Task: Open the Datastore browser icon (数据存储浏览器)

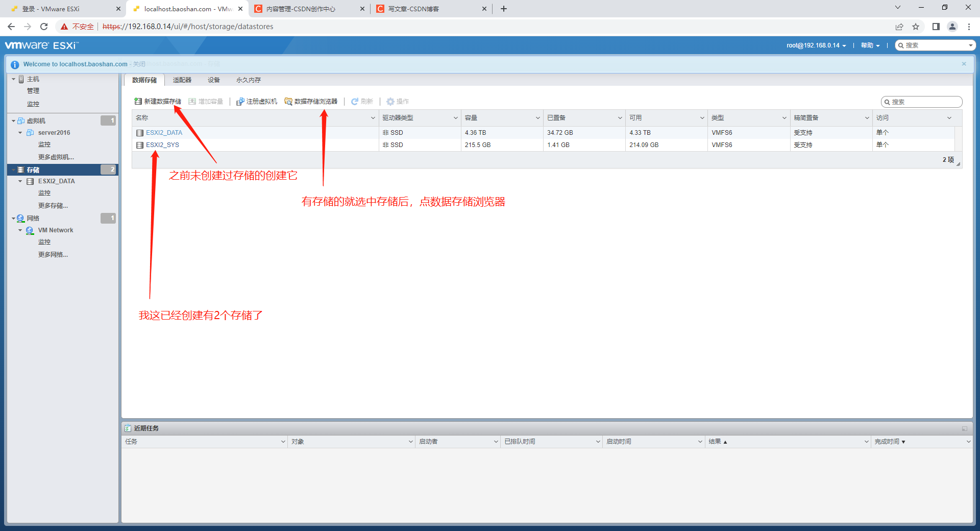Action: pyautogui.click(x=288, y=102)
